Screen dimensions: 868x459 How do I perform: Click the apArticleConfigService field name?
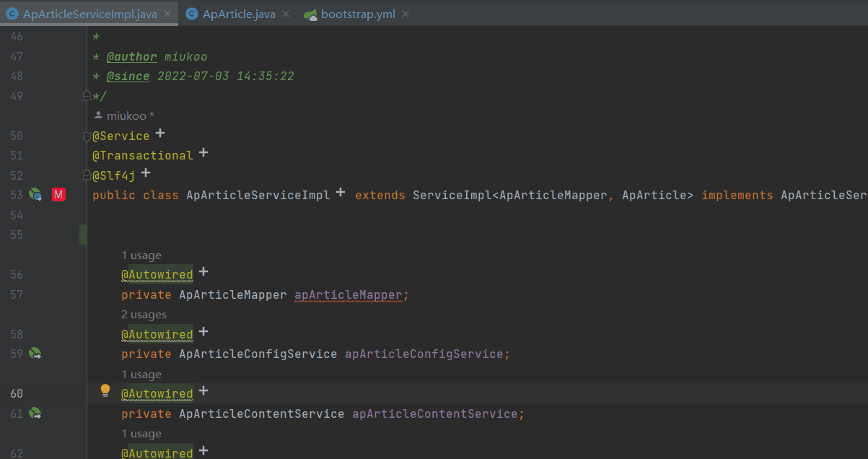(x=424, y=354)
